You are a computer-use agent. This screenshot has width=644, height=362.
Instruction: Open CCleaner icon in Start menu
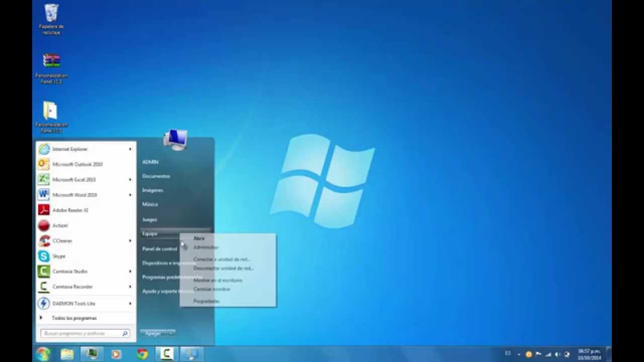click(44, 241)
